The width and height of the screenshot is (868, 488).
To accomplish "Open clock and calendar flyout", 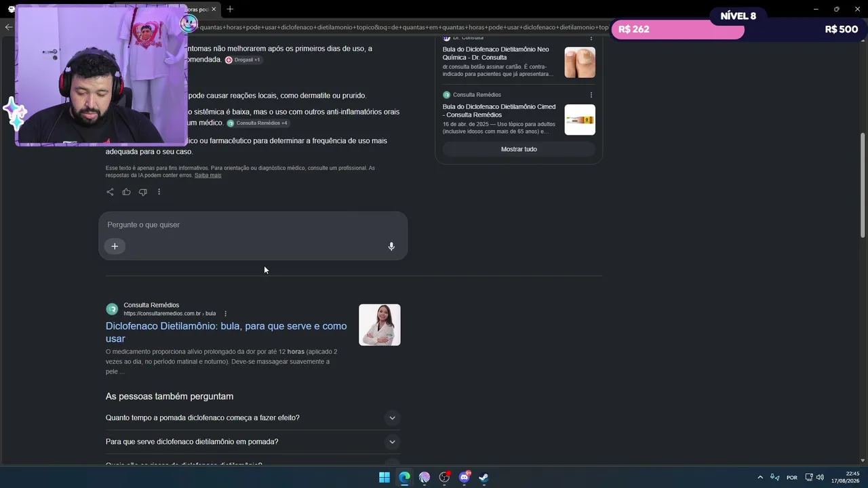I will 846,477.
